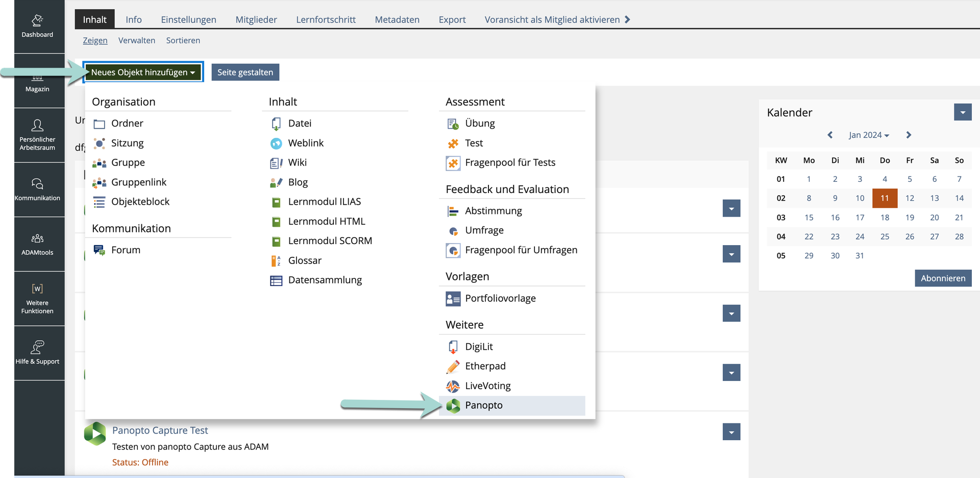This screenshot has width=980, height=478.
Task: Expand the Neues Objekt hinzufügen dropdown
Action: click(143, 72)
